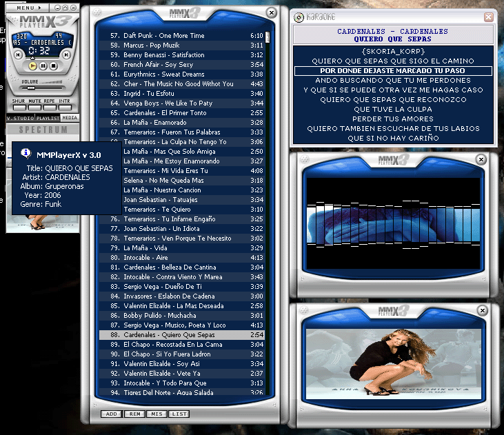Close the playlist panel with its X button
Viewport: 504px width, 435px height.
(272, 12)
